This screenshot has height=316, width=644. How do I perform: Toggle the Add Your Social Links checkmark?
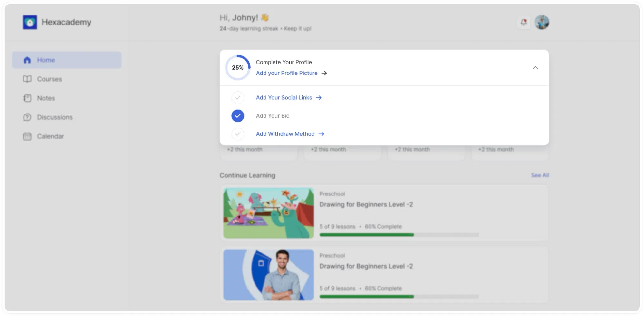click(x=238, y=98)
